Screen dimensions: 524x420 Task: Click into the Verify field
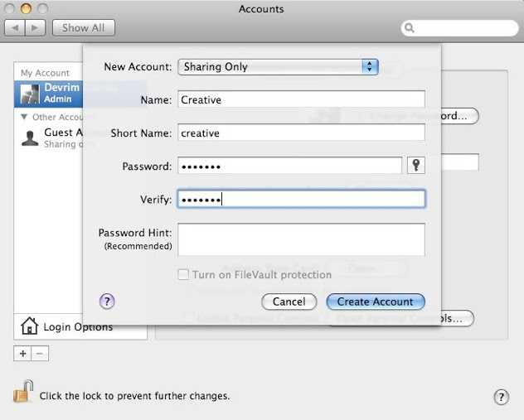(x=301, y=199)
